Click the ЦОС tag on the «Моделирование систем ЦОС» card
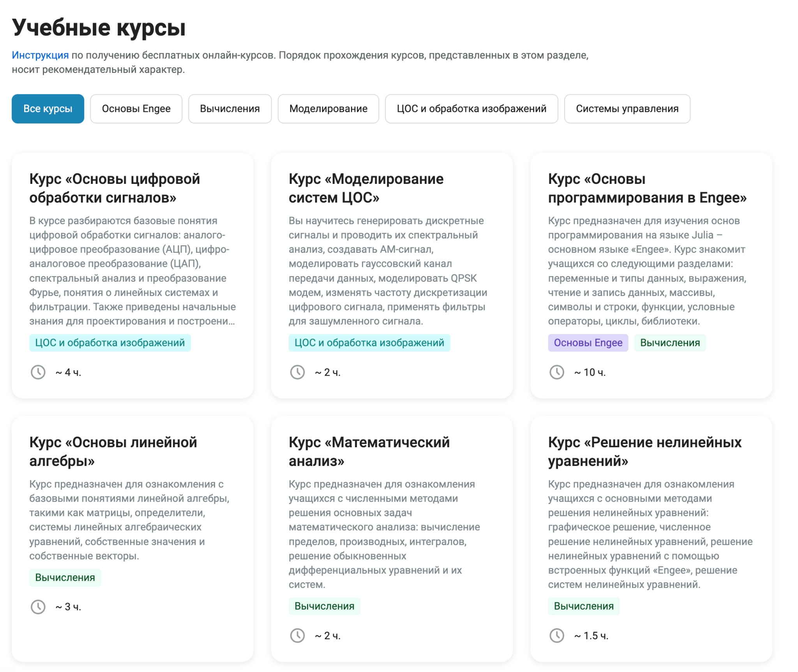The image size is (798, 672). click(x=369, y=343)
